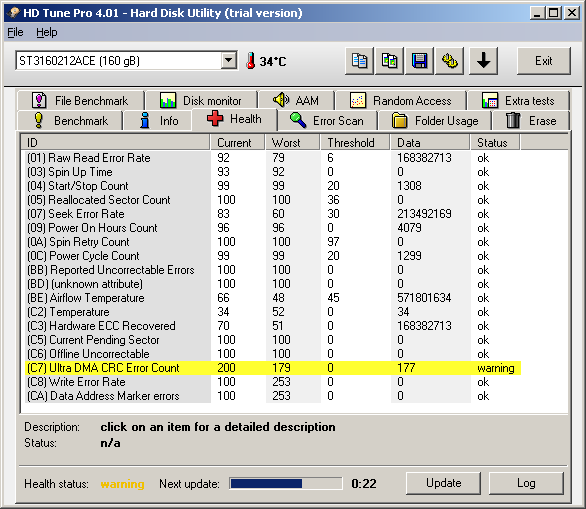Click data value 4079 in Power On Hours
586x509 pixels.
pos(409,228)
